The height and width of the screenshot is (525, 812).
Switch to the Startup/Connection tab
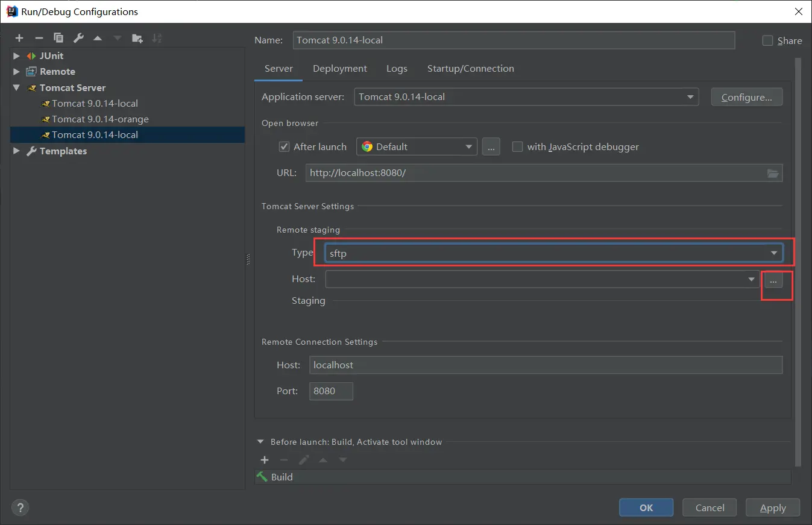(471, 69)
